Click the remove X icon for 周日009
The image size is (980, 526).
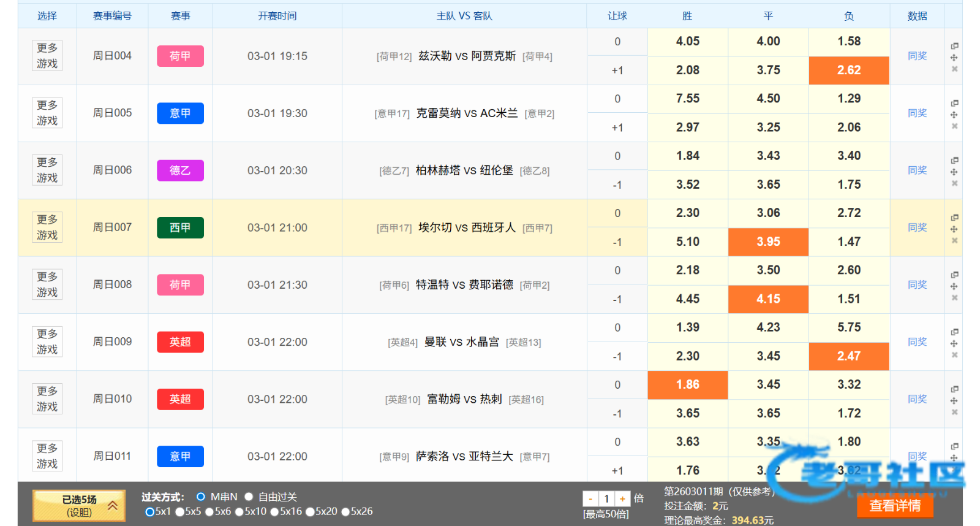point(954,355)
